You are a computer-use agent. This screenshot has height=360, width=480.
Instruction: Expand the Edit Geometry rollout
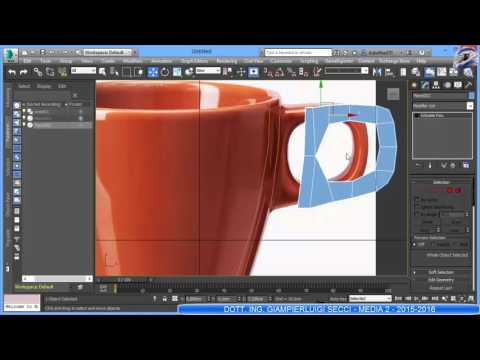click(x=441, y=280)
